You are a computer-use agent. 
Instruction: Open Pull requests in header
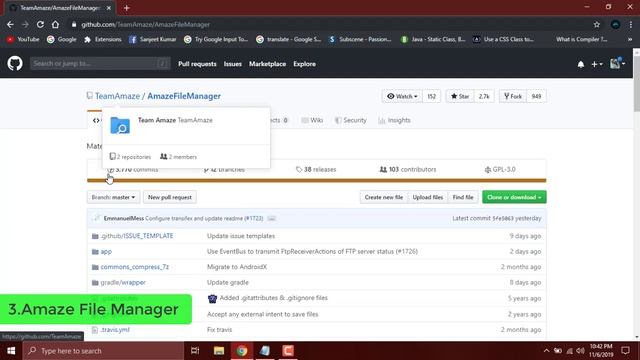pyautogui.click(x=197, y=64)
